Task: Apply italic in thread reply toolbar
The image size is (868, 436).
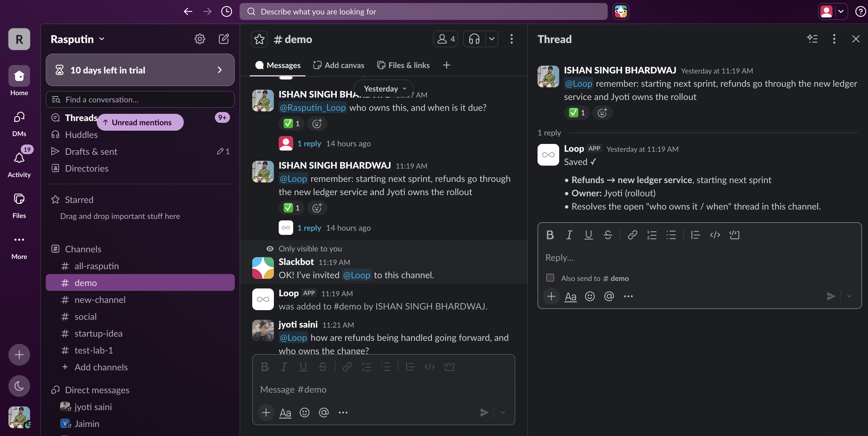Action: (569, 235)
